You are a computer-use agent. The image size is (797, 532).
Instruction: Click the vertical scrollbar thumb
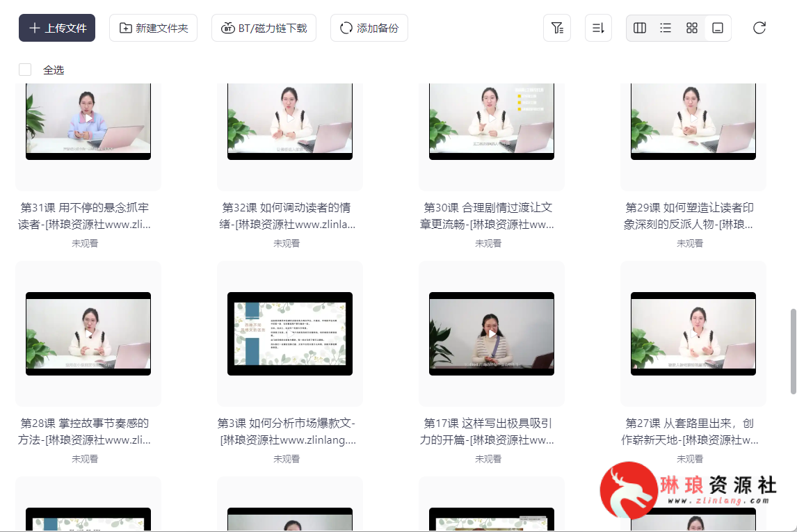click(x=793, y=351)
